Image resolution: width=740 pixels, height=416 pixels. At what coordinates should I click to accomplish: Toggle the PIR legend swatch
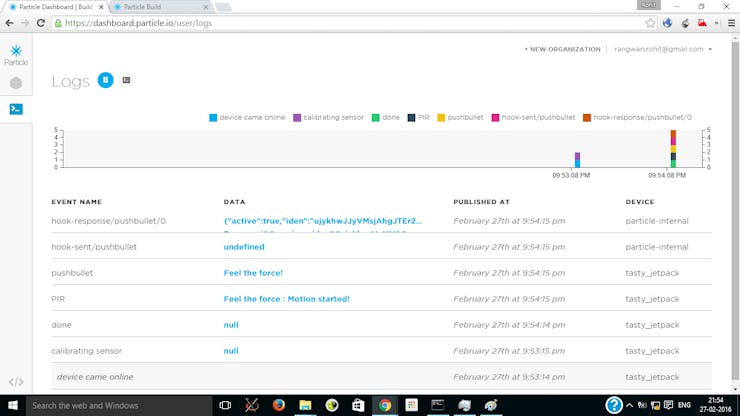[x=412, y=118]
